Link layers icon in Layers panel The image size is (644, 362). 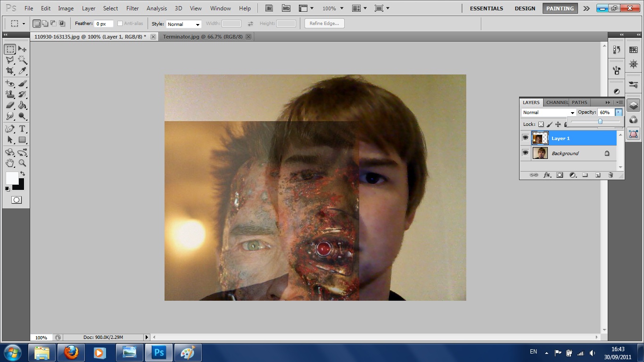tap(534, 175)
